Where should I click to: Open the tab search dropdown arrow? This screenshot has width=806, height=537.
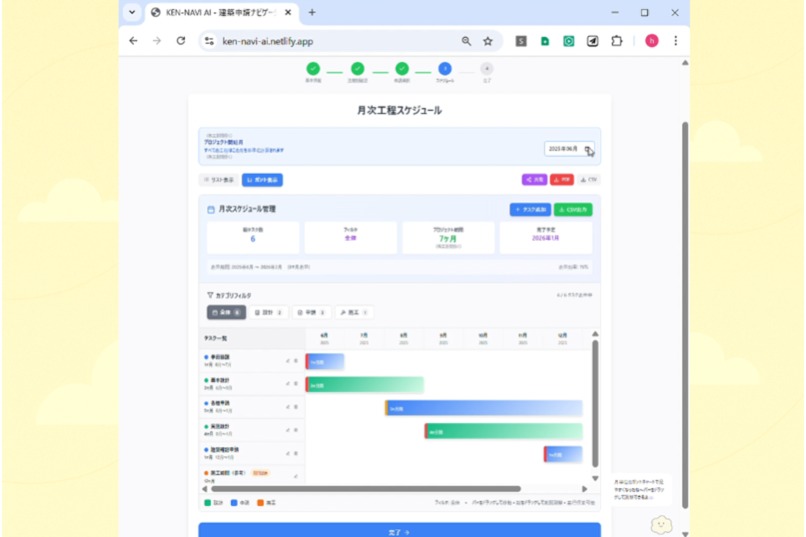tap(132, 12)
